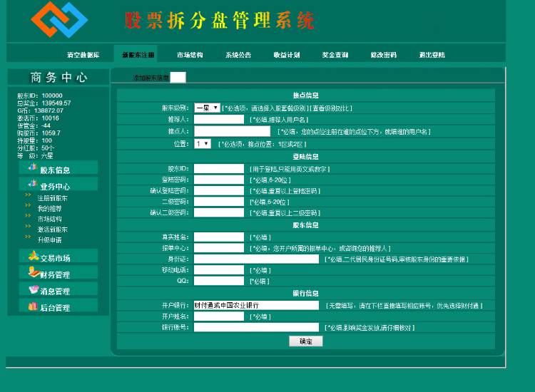This screenshot has height=392, width=535.
Task: Focus the 身份证 input field
Action: coord(257,259)
